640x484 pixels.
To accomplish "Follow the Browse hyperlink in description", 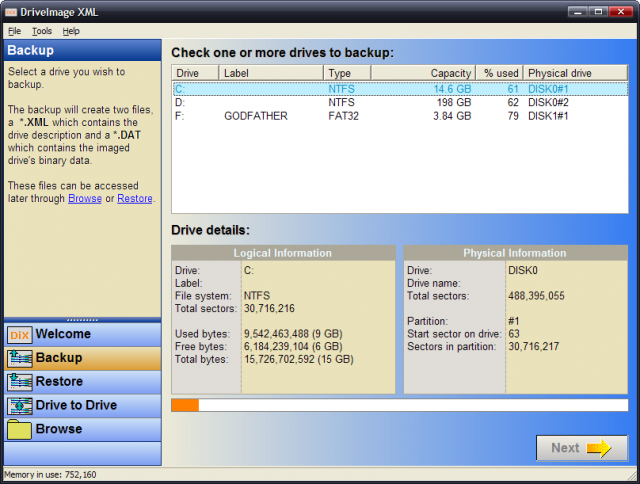I will [85, 198].
